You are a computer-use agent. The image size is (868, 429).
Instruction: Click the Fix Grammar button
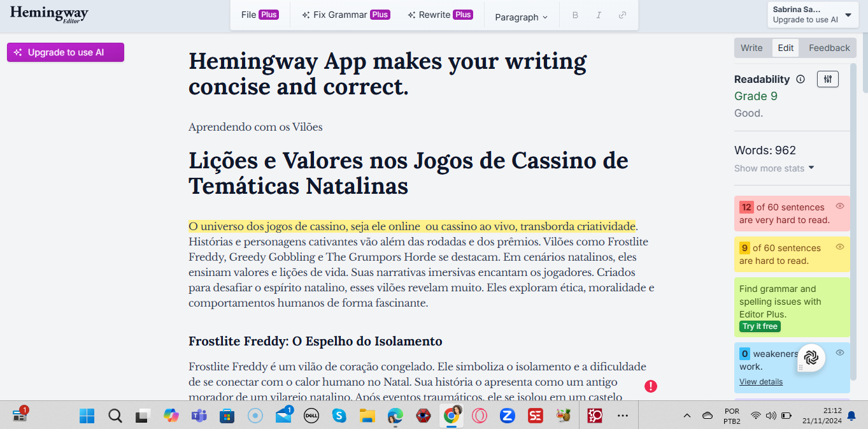346,15
